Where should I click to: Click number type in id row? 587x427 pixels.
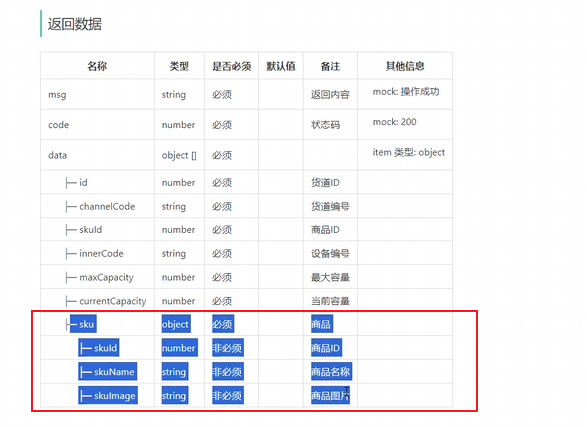[178, 183]
